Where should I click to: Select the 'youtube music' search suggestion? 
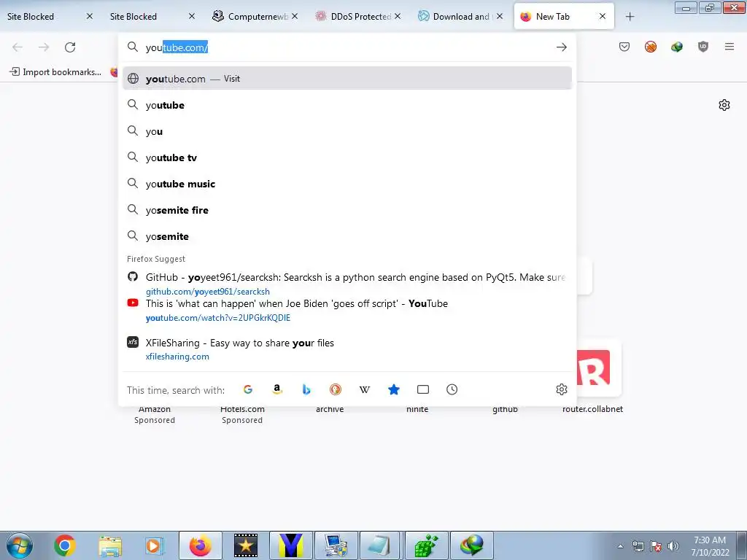347,184
